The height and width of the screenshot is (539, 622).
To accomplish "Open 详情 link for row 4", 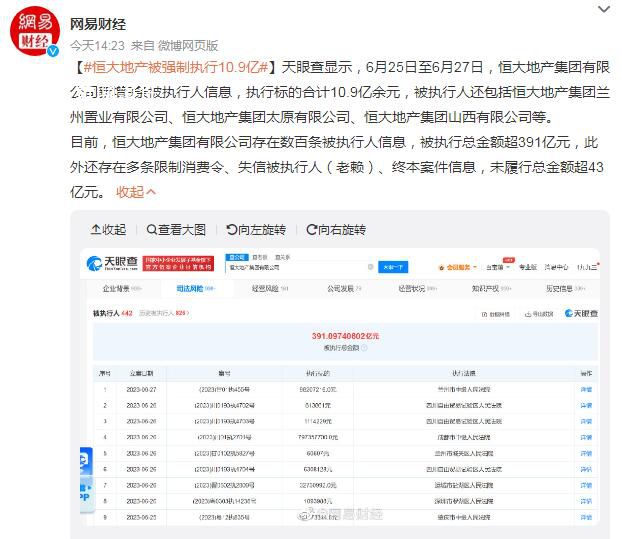I will [x=586, y=437].
